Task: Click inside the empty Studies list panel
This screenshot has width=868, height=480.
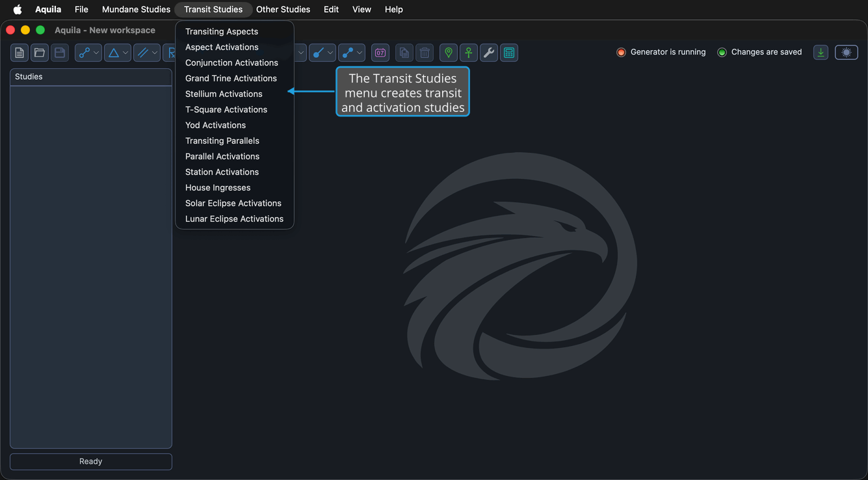Action: [91, 267]
